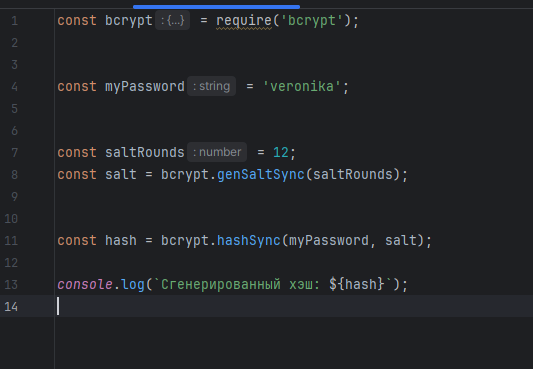Click line number 4 in the gutter
The width and height of the screenshot is (533, 369).
coord(15,87)
